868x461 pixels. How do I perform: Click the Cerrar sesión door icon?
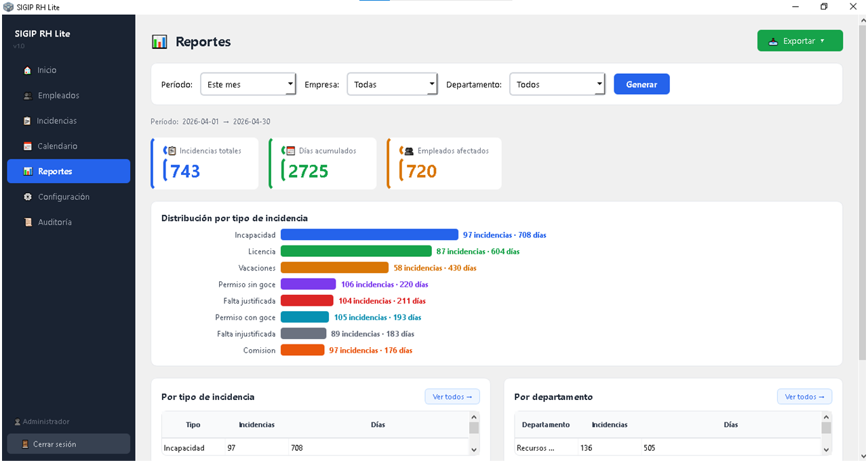click(26, 445)
